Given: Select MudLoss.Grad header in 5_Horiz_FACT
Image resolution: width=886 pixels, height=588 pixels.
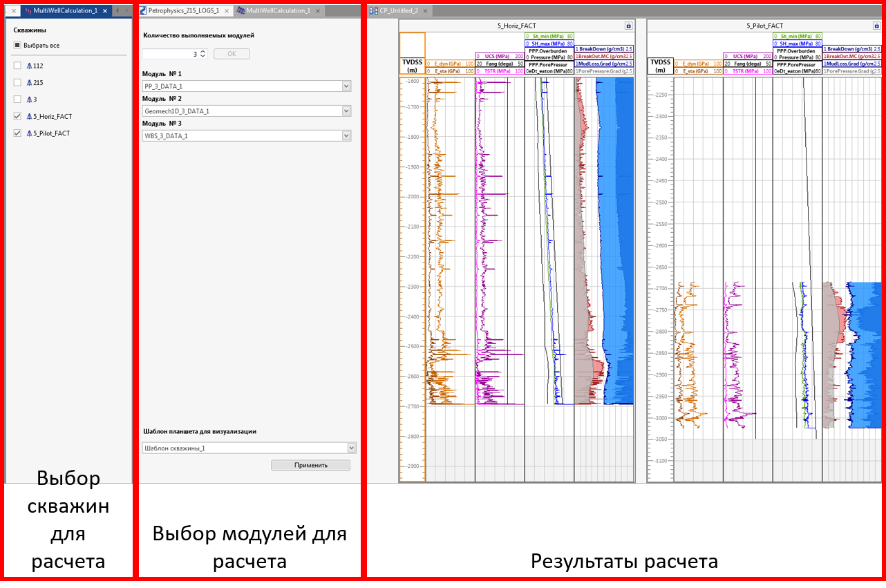Looking at the screenshot, I should tap(604, 64).
